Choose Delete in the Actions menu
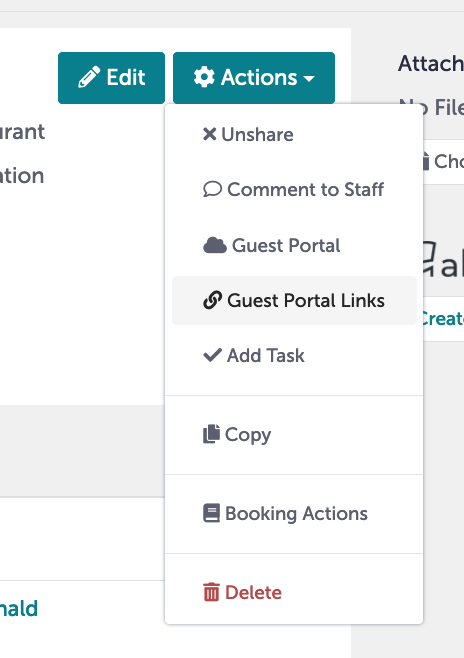The image size is (464, 658). tap(294, 592)
